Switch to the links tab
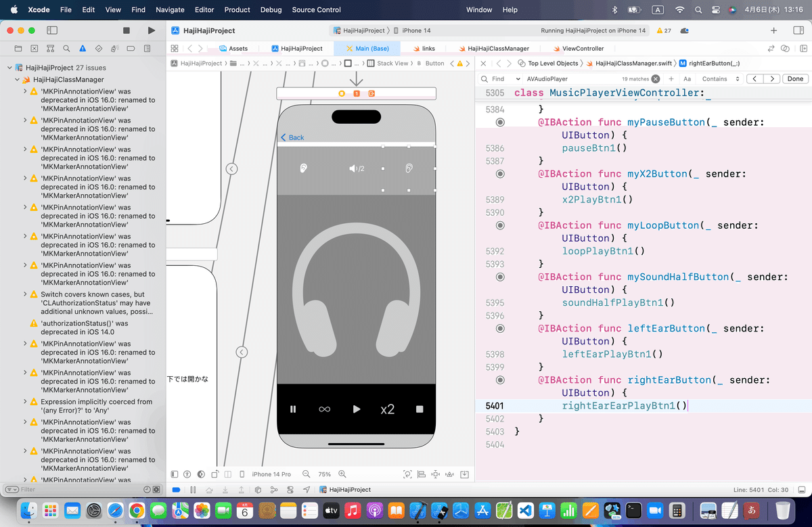The height and width of the screenshot is (527, 812). coord(424,49)
